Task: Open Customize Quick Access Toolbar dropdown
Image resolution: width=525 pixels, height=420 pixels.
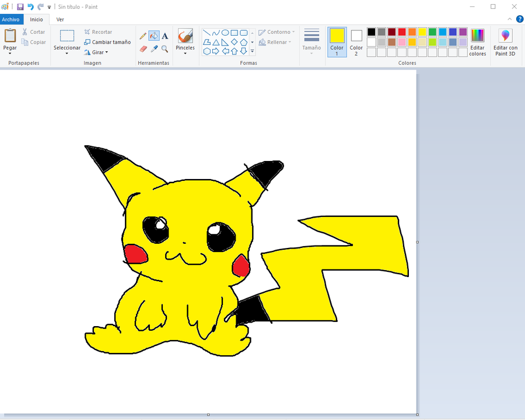Action: pos(49,7)
